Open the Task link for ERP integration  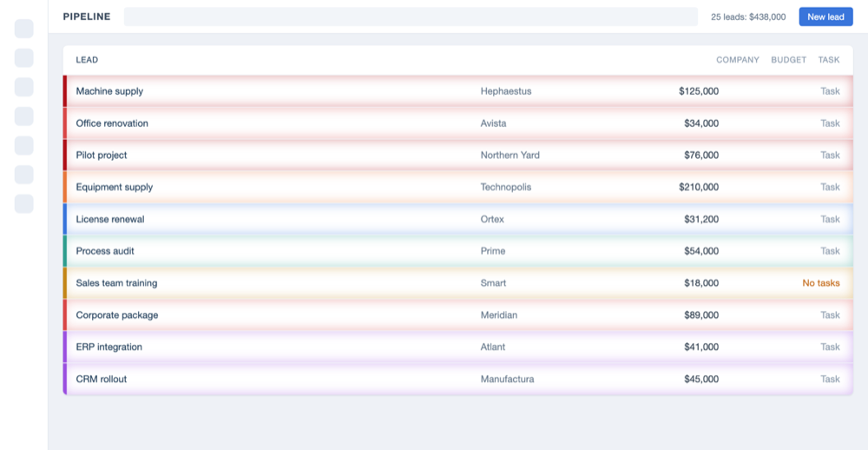click(830, 347)
